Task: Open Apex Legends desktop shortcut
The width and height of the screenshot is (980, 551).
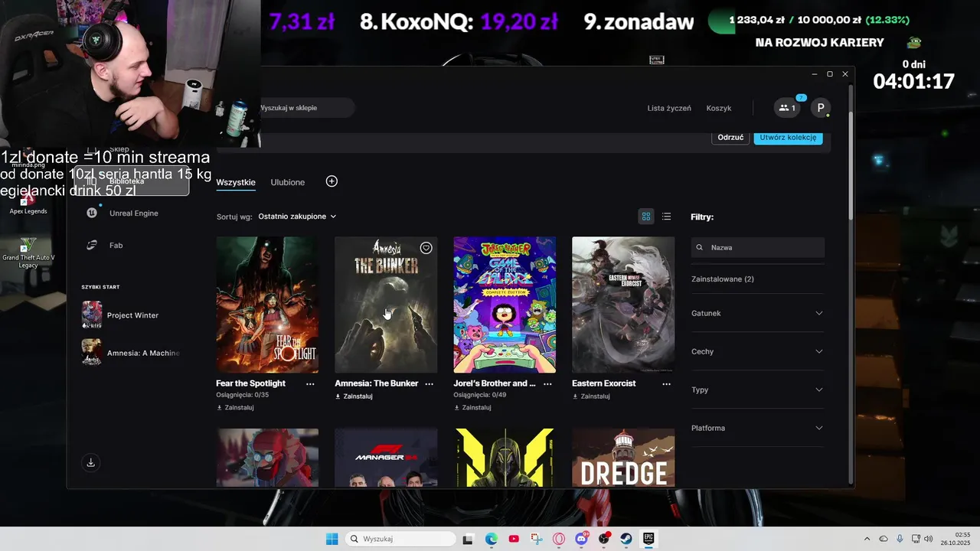Action: 28,204
